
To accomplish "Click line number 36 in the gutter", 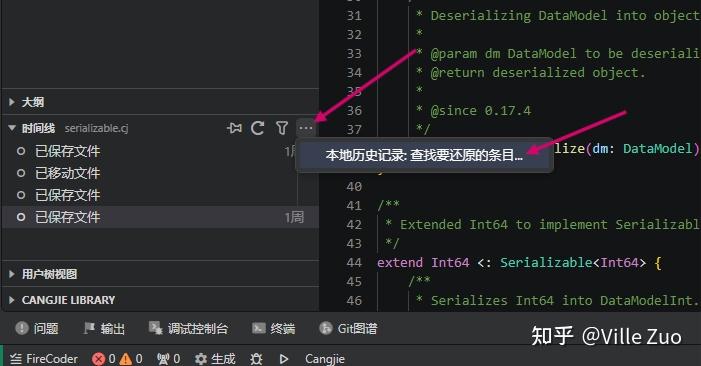I will click(x=354, y=110).
